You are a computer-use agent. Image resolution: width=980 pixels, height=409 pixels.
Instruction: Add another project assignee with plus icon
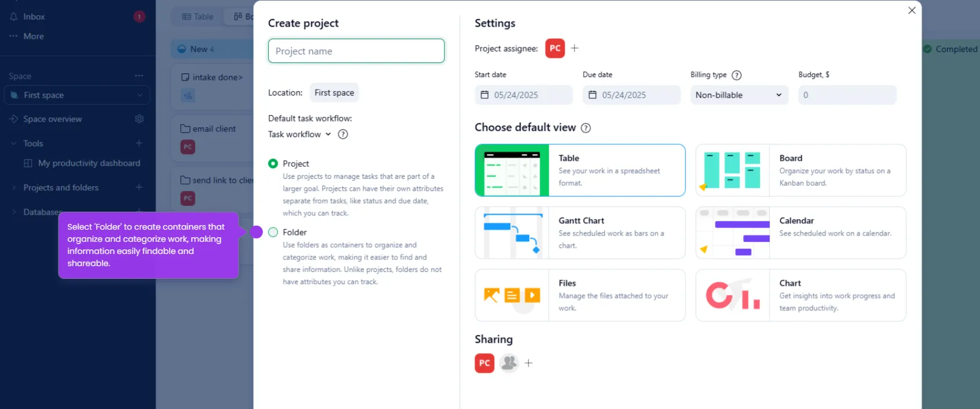pyautogui.click(x=575, y=48)
